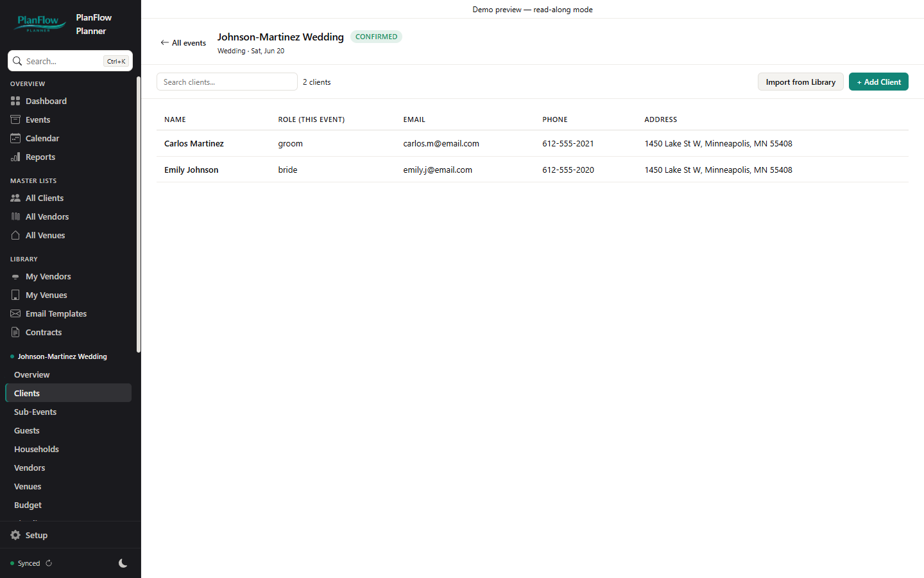
Task: Go back to All events
Action: click(x=183, y=42)
